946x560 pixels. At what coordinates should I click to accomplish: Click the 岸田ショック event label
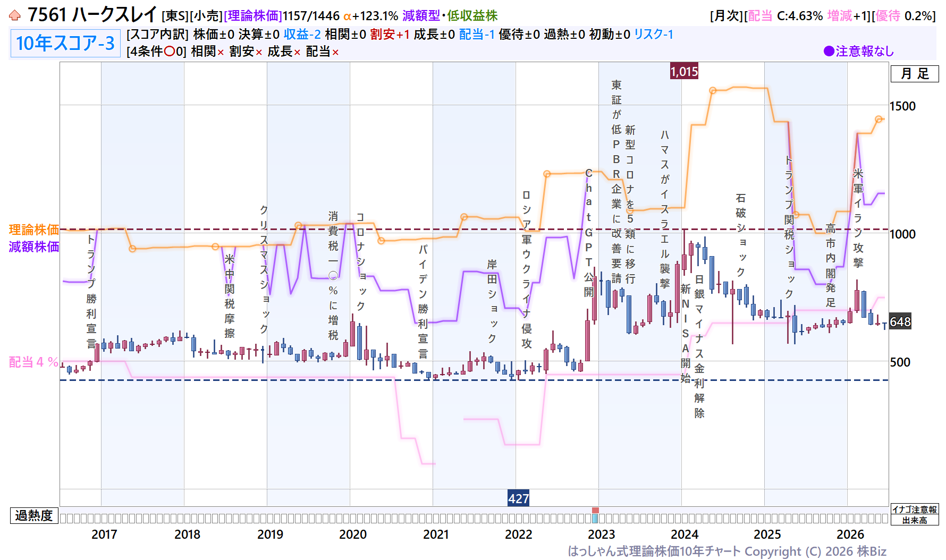(x=492, y=301)
